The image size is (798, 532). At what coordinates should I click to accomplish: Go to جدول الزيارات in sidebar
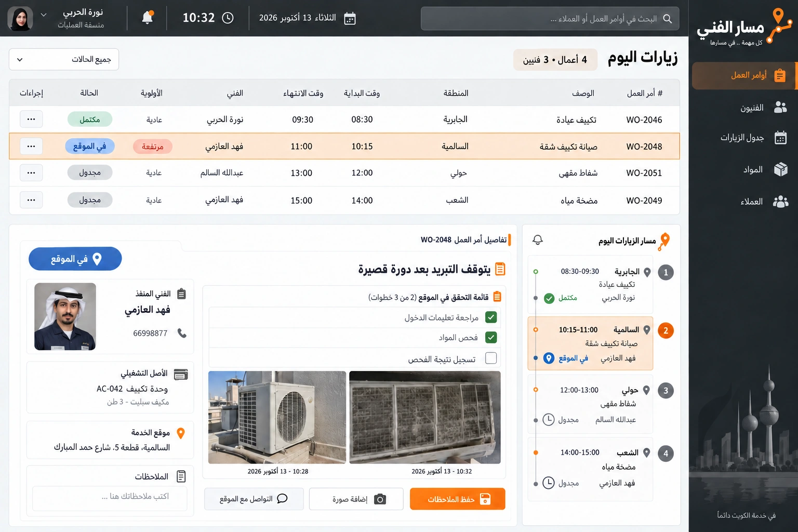[743, 138]
